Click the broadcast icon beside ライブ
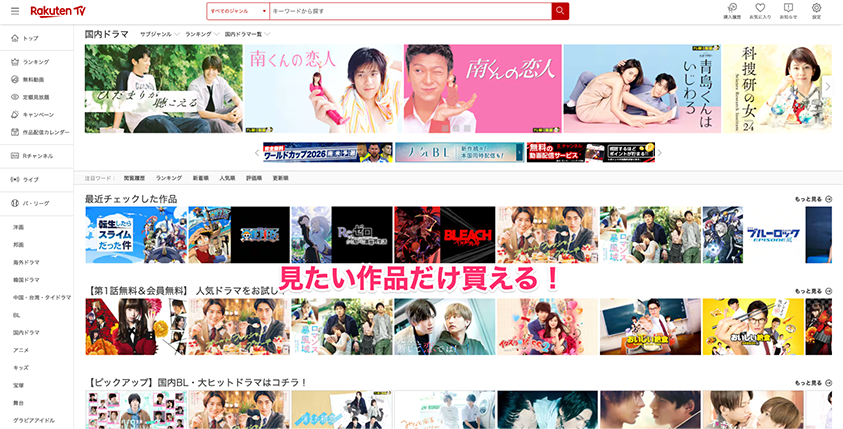Viewport: 843px width, 429px height. [x=15, y=180]
